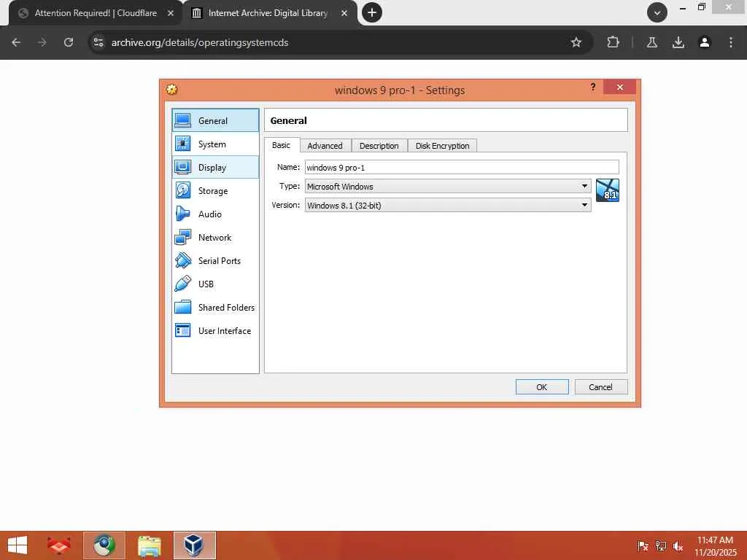Open the USB settings category
Screen dimensions: 747x560
(215, 284)
